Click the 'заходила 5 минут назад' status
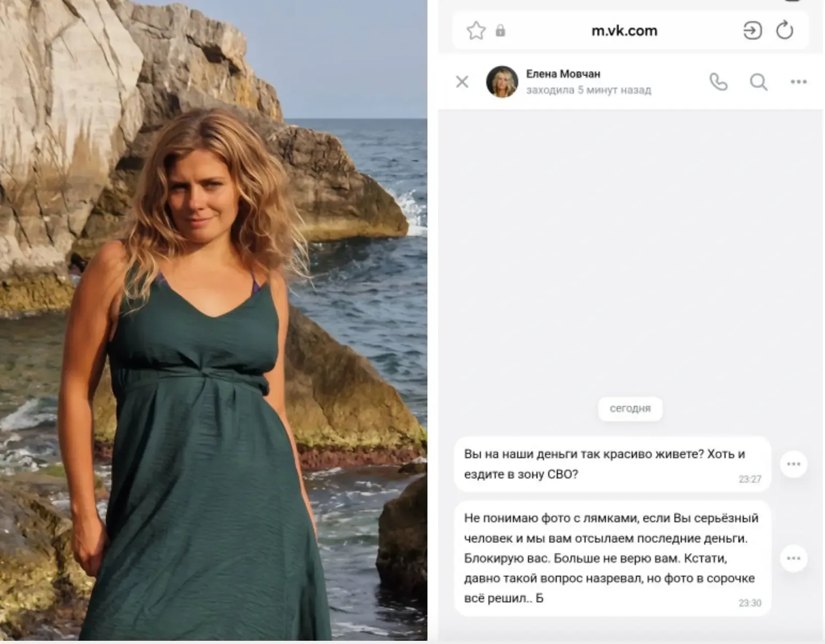 tap(589, 90)
